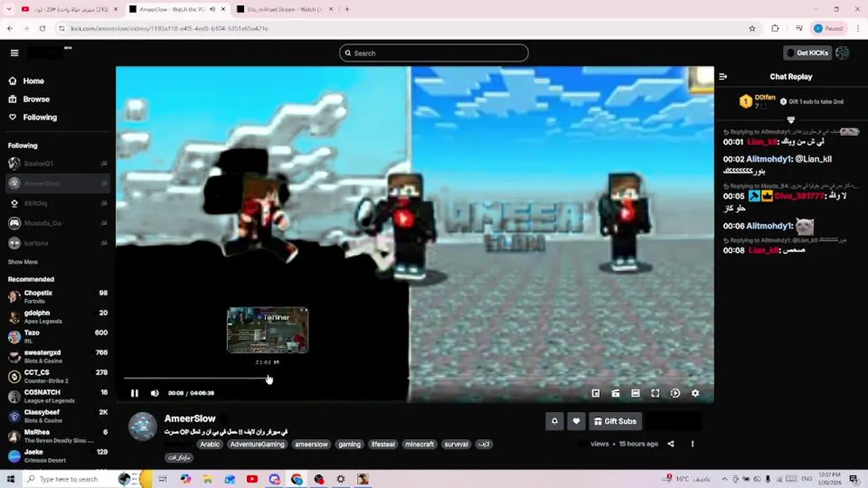This screenshot has height=488, width=868.
Task: Share the video
Action: (671, 444)
